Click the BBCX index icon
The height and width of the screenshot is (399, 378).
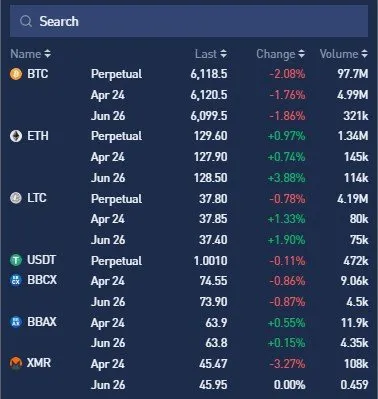pos(16,280)
